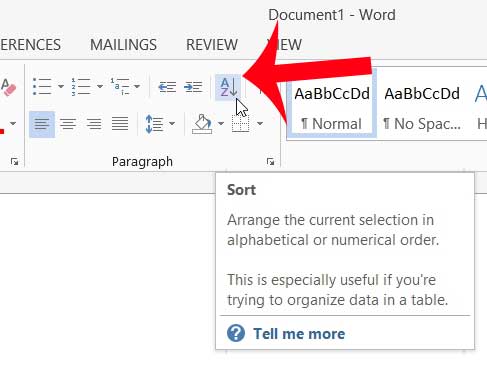
Task: Toggle Center paragraph alignment
Action: [x=68, y=124]
